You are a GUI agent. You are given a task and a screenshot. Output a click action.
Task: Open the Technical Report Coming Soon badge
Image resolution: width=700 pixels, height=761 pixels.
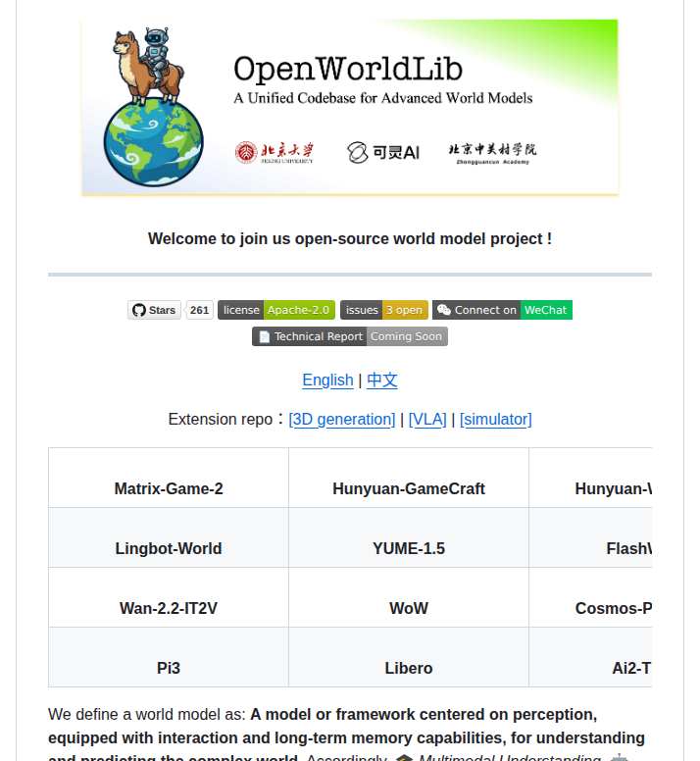tap(350, 336)
